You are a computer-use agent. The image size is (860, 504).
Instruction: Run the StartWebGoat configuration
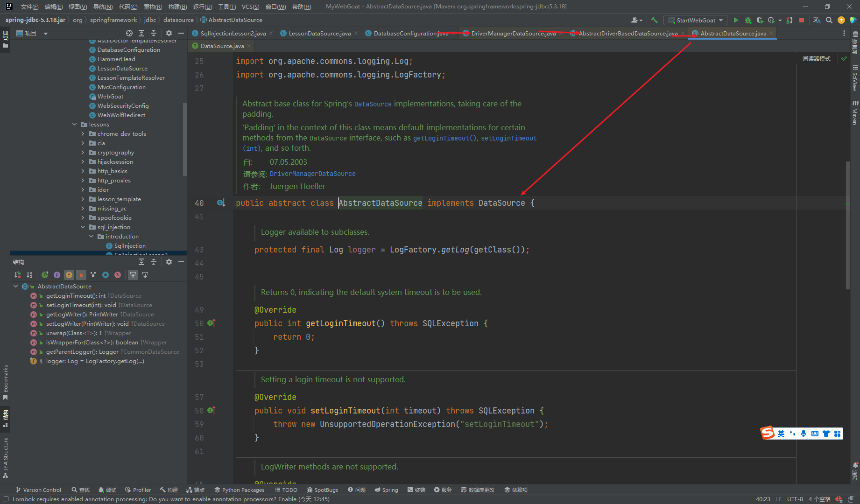coord(736,20)
